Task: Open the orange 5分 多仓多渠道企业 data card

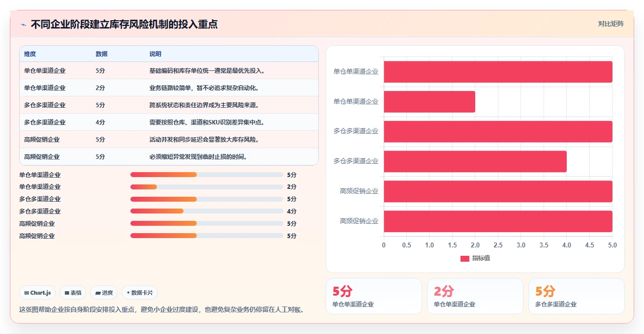Action: pyautogui.click(x=577, y=296)
